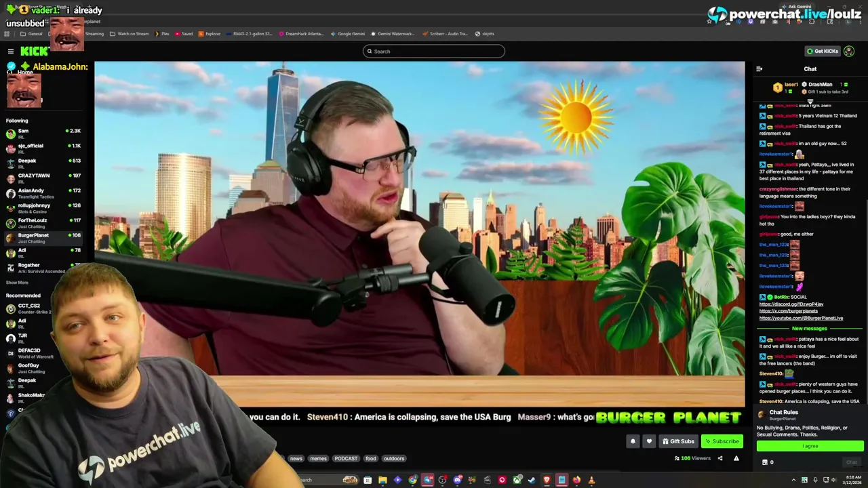Click the heart follow icon
This screenshot has width=868, height=488.
pos(649,441)
